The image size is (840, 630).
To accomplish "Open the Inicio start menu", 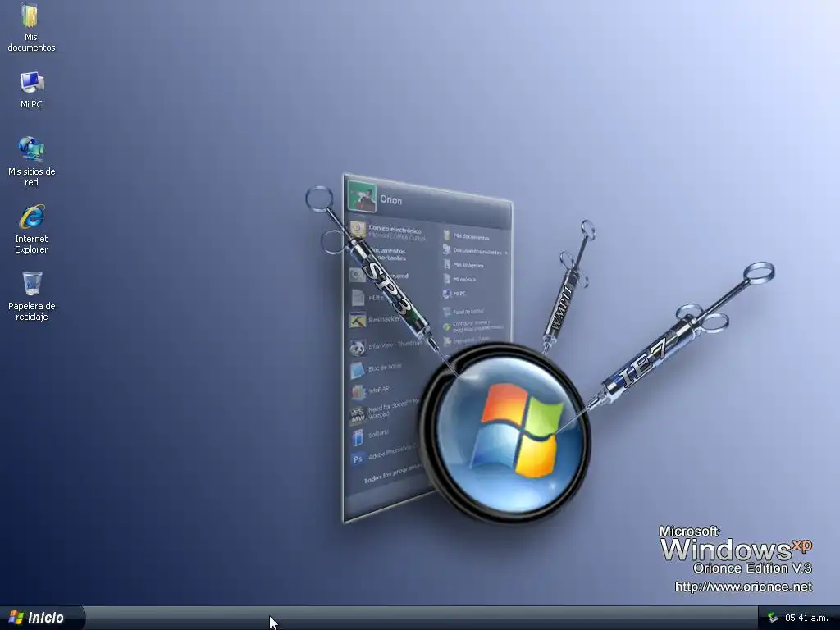I will (41, 618).
